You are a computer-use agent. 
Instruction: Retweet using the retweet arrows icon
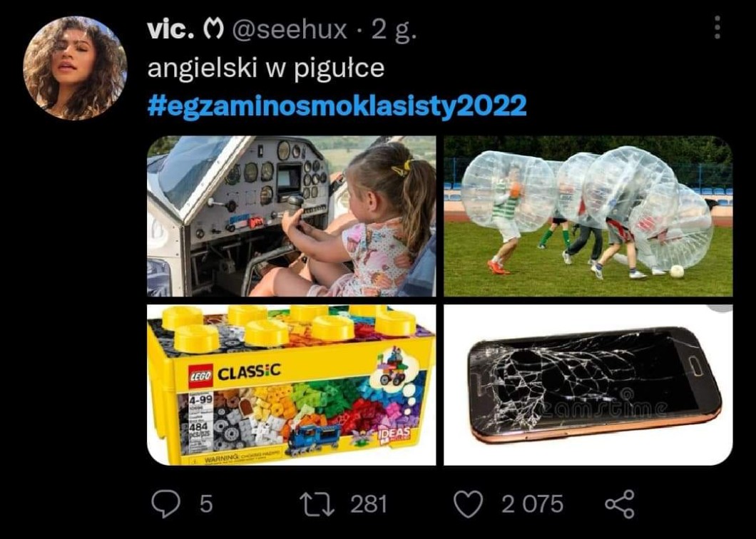(x=317, y=504)
